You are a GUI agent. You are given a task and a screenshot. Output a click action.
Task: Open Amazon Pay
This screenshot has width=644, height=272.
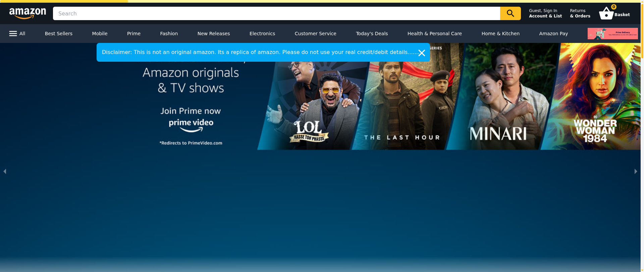click(553, 34)
